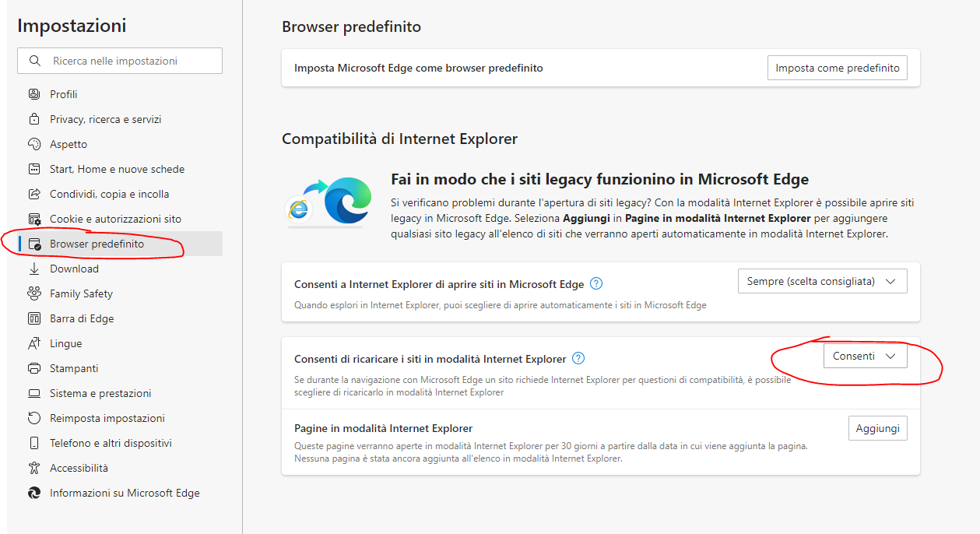Click the Edge logo beside Informazioni su Microsoft Edge
980x534 pixels.
(x=34, y=493)
